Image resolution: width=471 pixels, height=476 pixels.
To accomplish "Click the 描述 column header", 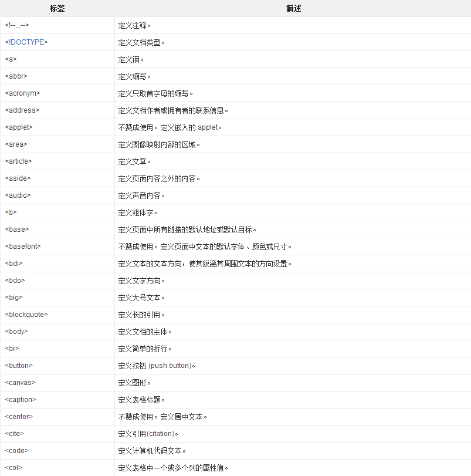I will point(294,8).
